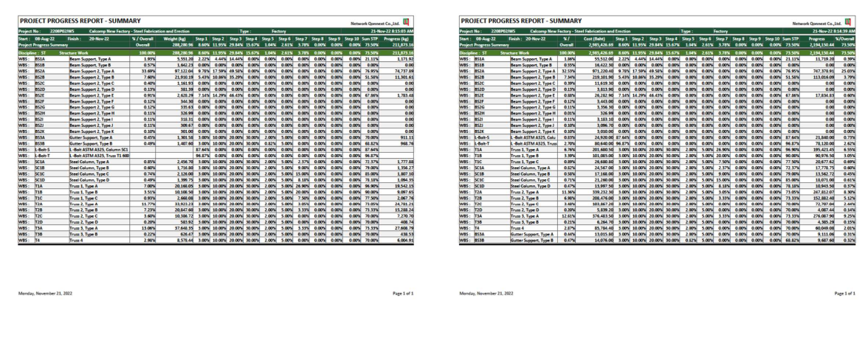Select SC1A cost value '24,567.00'
The width and height of the screenshot is (868, 361).
pos(604,168)
